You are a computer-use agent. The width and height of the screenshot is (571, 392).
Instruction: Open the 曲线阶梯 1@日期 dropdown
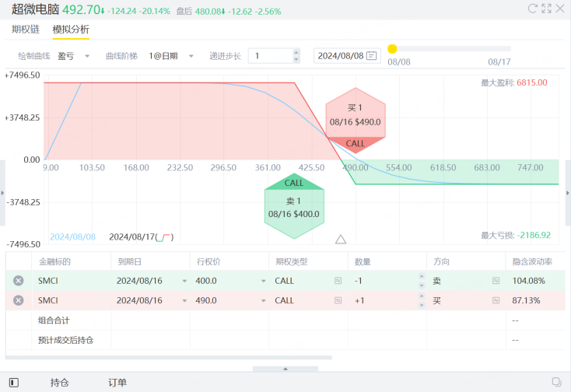click(171, 56)
